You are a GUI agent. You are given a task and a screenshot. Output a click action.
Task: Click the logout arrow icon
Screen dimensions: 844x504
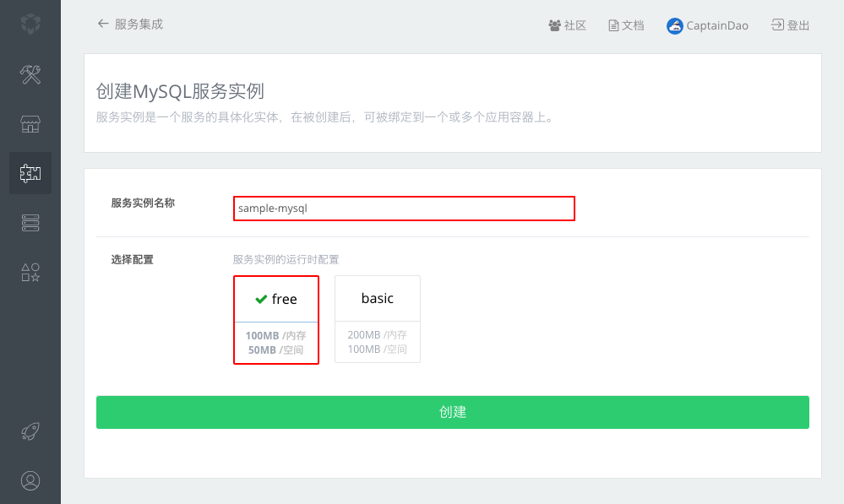pos(777,24)
